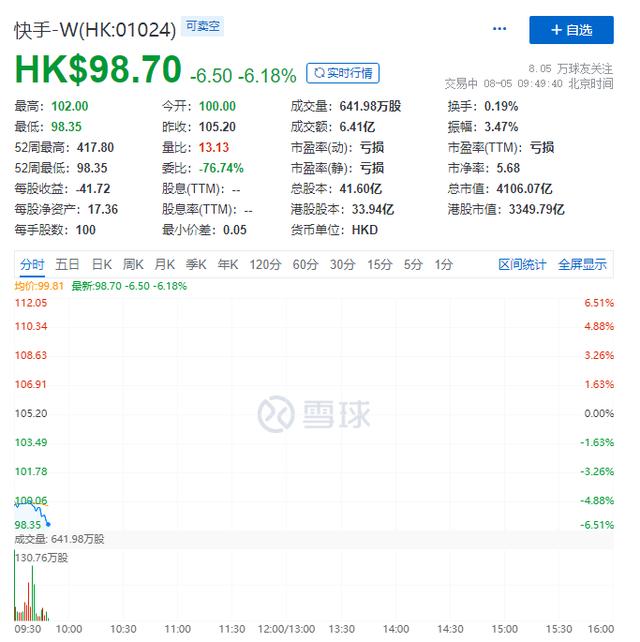Image resolution: width=640 pixels, height=642 pixels.
Task: Click the 总市值 value 4106.07亿
Action: pyautogui.click(x=525, y=189)
